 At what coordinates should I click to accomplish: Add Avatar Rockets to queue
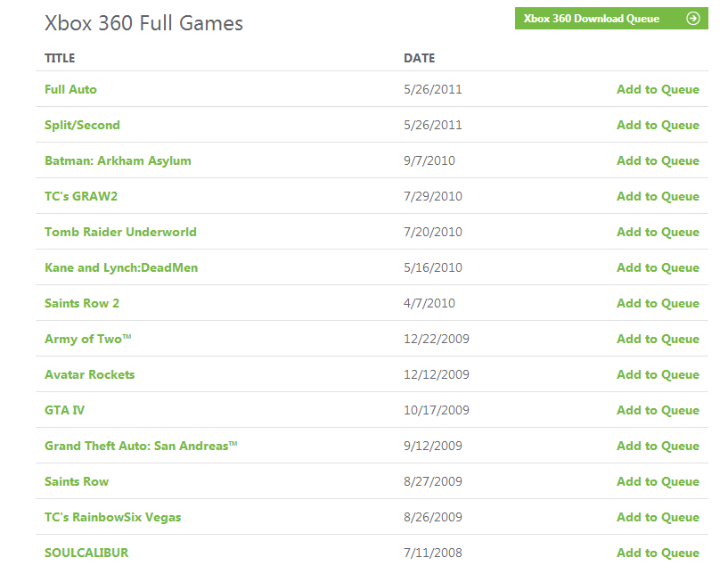658,374
